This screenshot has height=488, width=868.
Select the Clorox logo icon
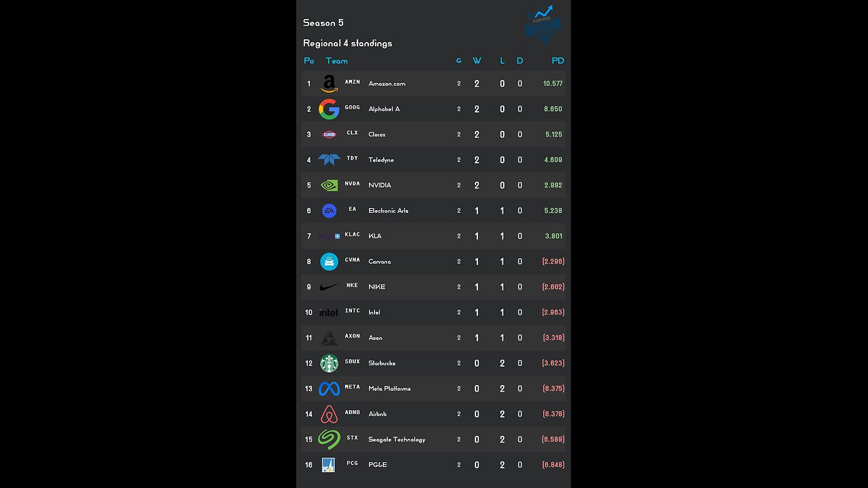(x=329, y=134)
